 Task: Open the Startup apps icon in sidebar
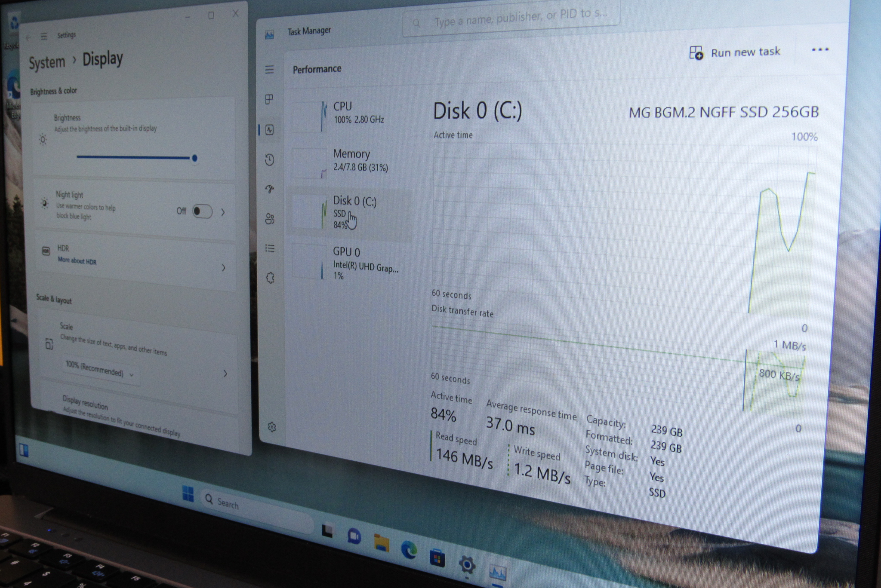click(x=270, y=189)
